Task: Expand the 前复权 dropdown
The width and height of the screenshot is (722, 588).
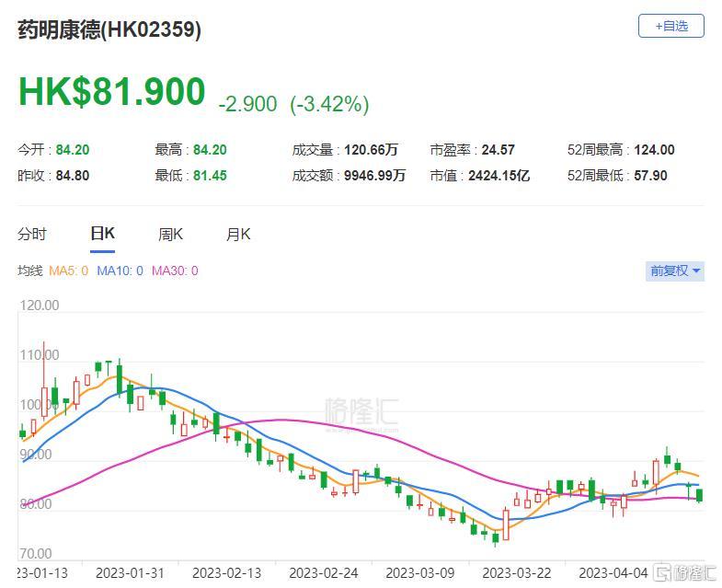Action: [675, 271]
